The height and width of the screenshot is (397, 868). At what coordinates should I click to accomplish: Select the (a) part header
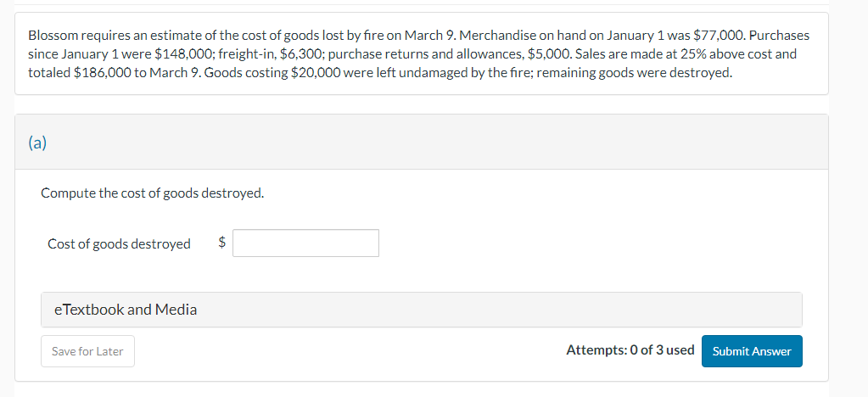[37, 143]
